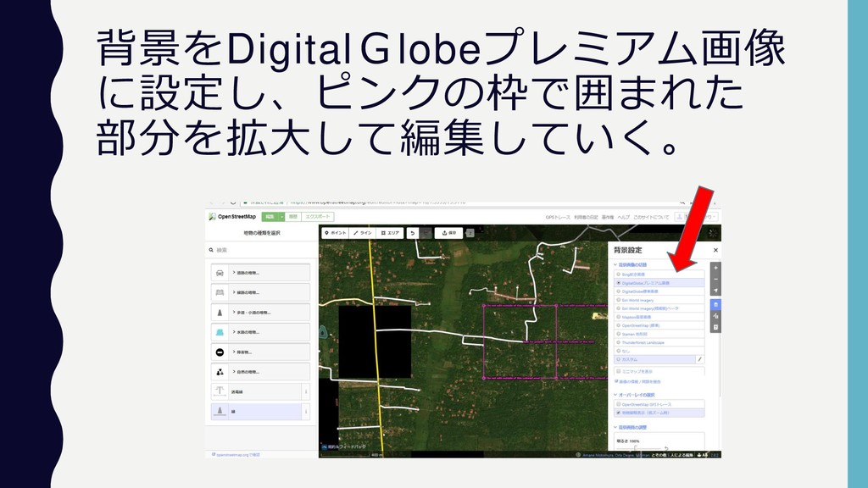
Task: Open the map data control icon
Action: [x=715, y=316]
